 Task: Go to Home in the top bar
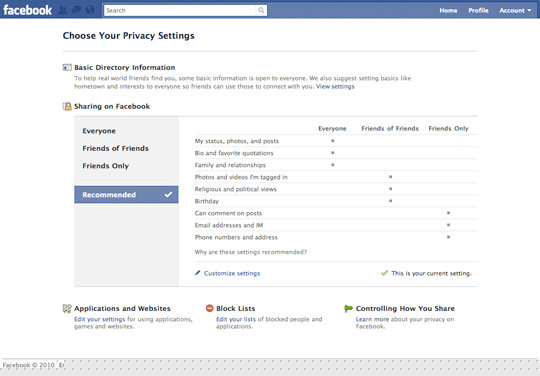448,10
